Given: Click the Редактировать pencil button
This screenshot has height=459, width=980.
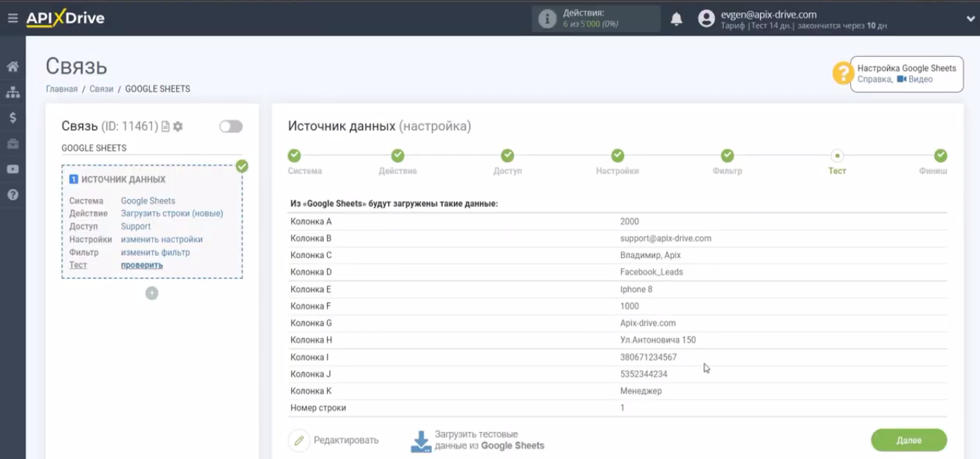Looking at the screenshot, I should pyautogui.click(x=334, y=440).
